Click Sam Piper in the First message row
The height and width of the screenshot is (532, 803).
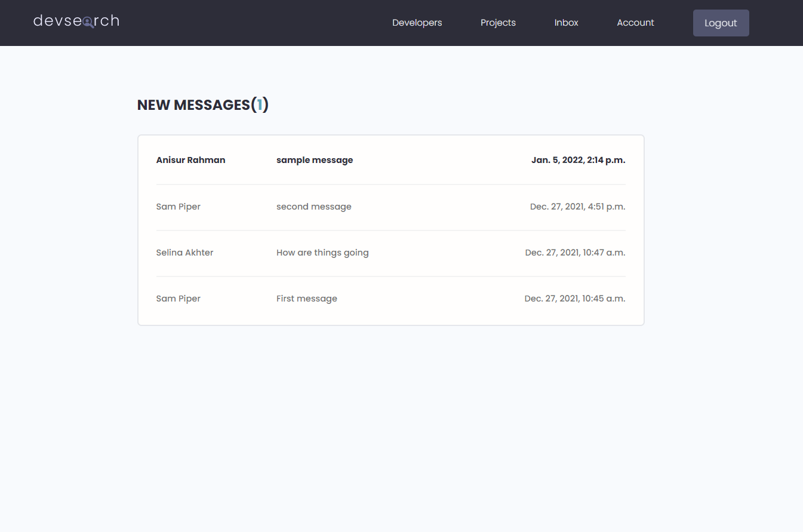point(179,299)
